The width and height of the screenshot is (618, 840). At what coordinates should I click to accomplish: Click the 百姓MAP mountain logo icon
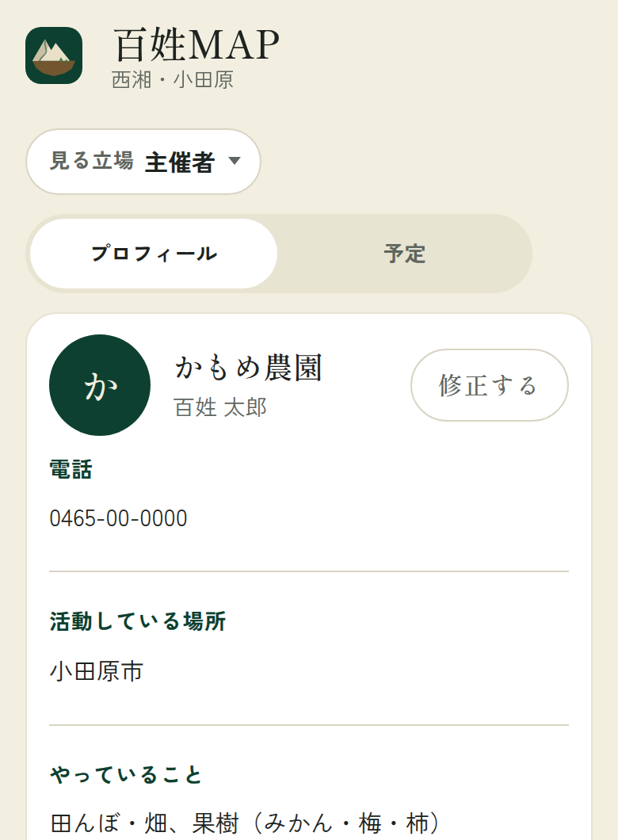[x=54, y=55]
